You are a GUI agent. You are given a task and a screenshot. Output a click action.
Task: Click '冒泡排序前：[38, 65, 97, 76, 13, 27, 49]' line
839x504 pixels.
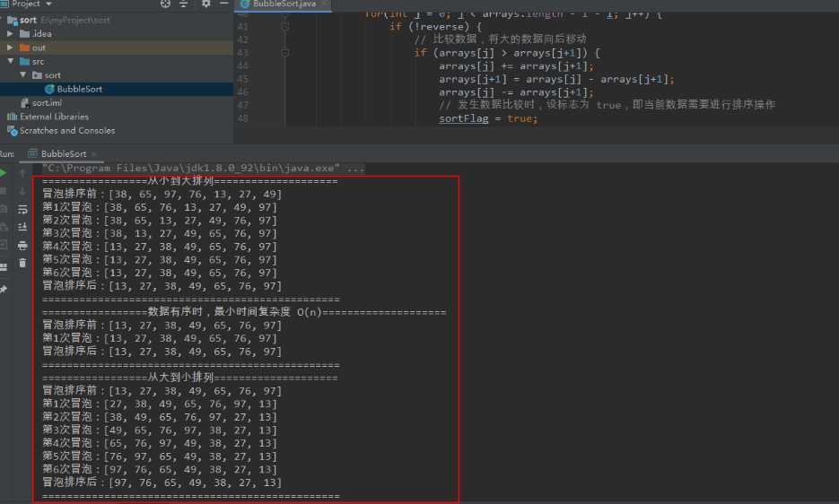pos(162,195)
